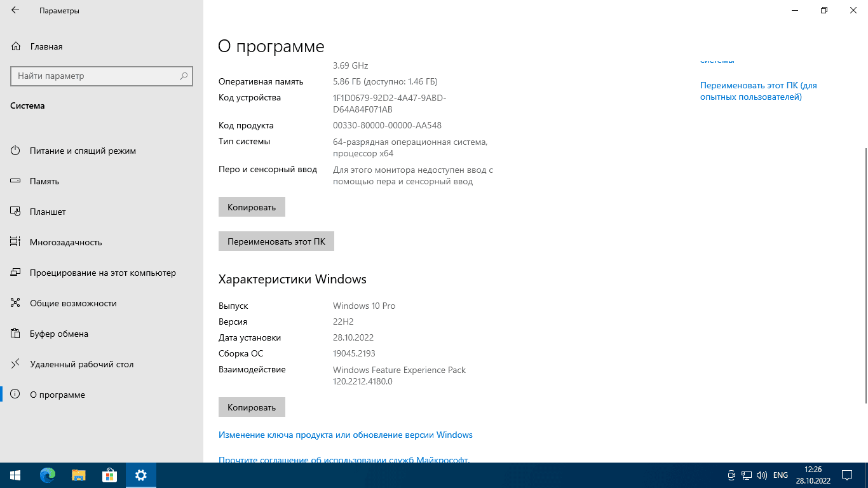Open Многозадачность settings page
Screen dimensions: 868x488
point(102,242)
